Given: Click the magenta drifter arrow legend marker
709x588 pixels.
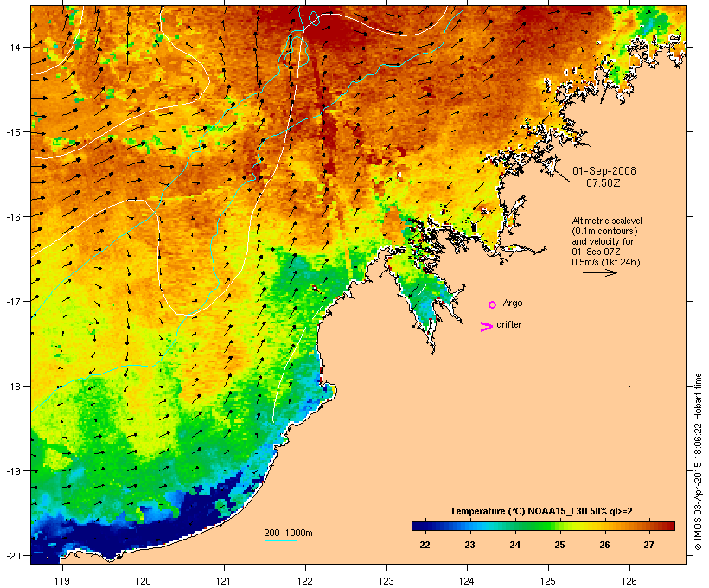Looking at the screenshot, I should coord(486,327).
